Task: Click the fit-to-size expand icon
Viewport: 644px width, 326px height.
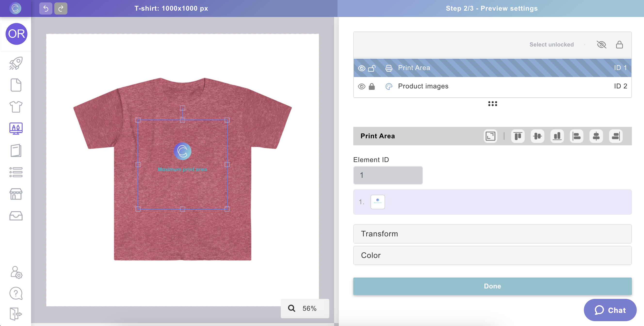Action: point(490,136)
